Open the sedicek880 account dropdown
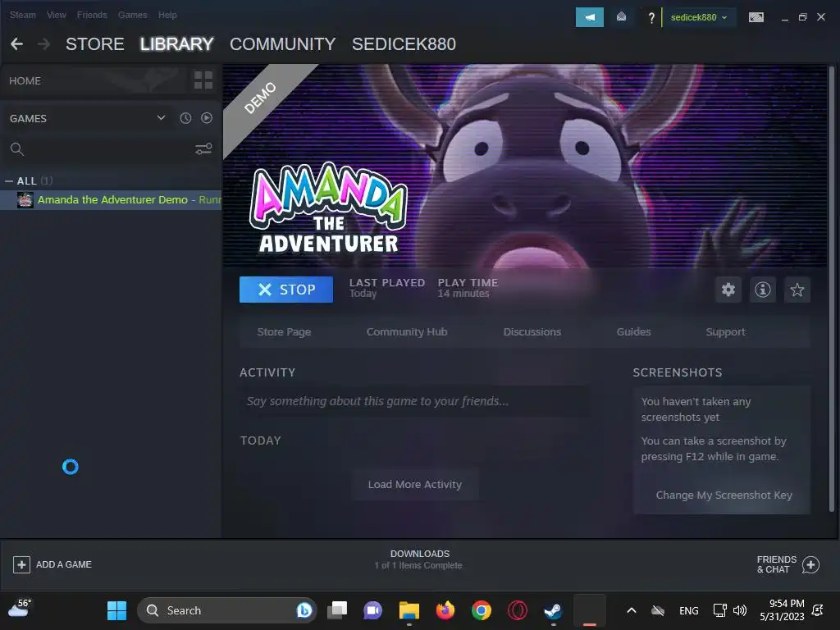This screenshot has height=630, width=840. (x=699, y=17)
